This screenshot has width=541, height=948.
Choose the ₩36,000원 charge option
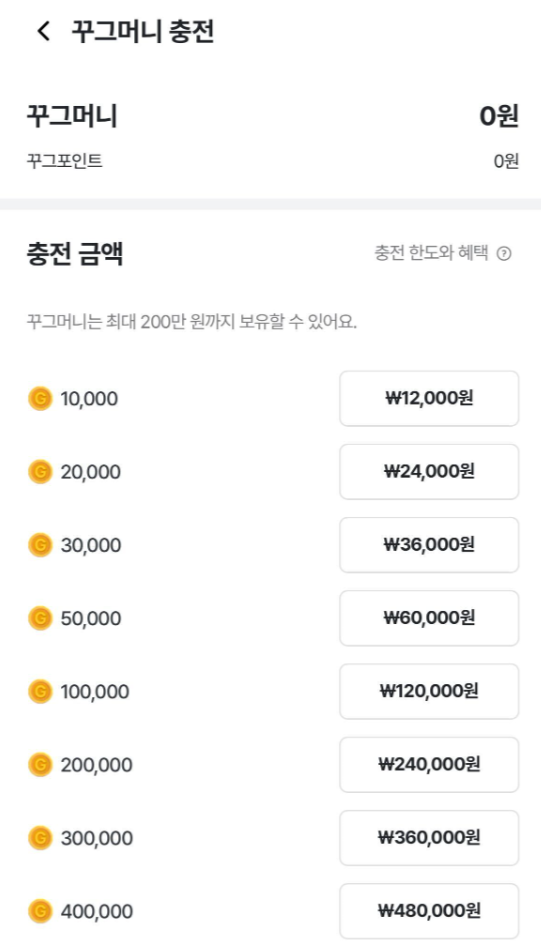429,545
